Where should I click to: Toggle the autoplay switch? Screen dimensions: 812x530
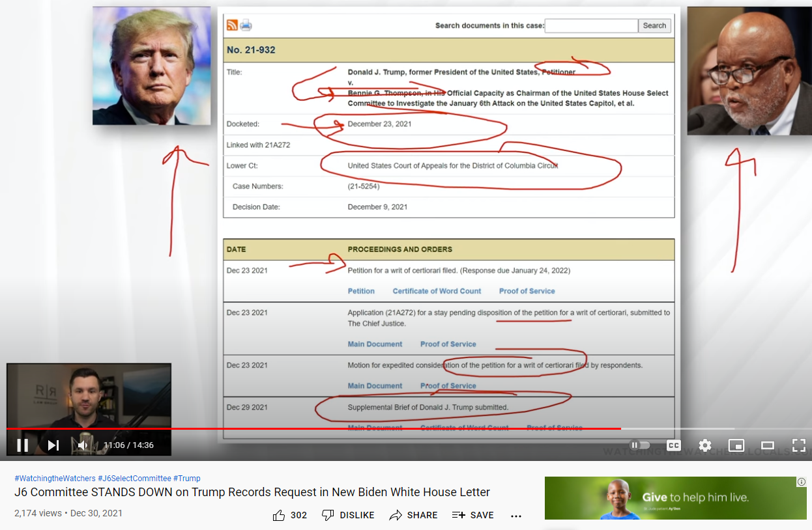pos(640,445)
